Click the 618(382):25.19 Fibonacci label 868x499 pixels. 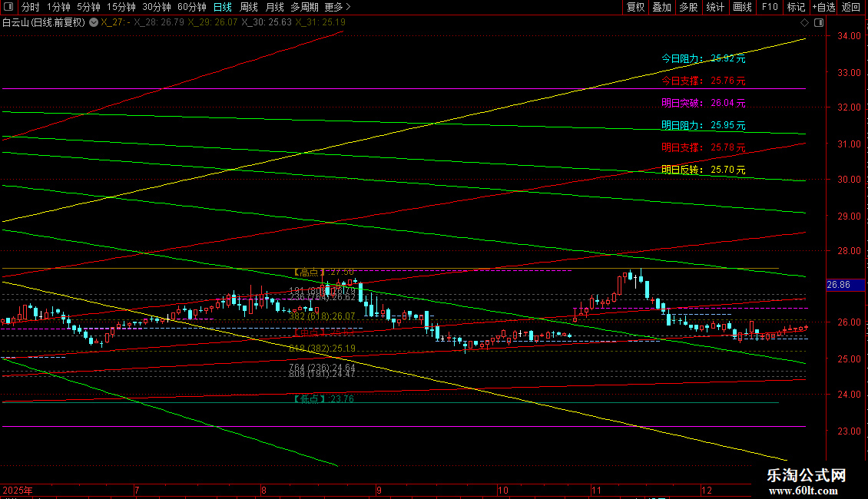pos(322,348)
